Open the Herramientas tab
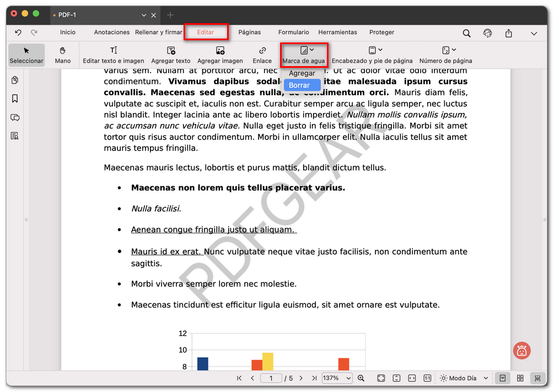The width and height of the screenshot is (554, 392). [x=337, y=32]
